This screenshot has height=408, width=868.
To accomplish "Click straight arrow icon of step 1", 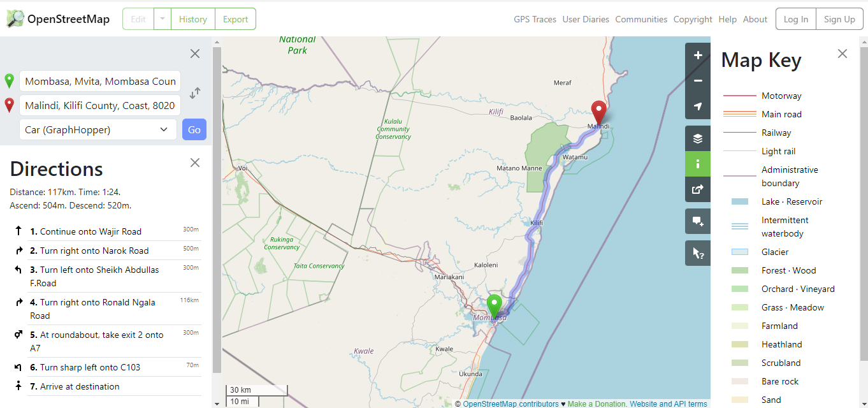I will pyautogui.click(x=18, y=231).
